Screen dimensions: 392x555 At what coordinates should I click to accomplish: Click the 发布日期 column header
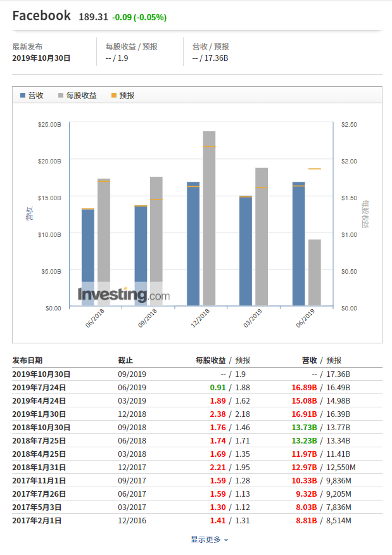[x=27, y=360]
